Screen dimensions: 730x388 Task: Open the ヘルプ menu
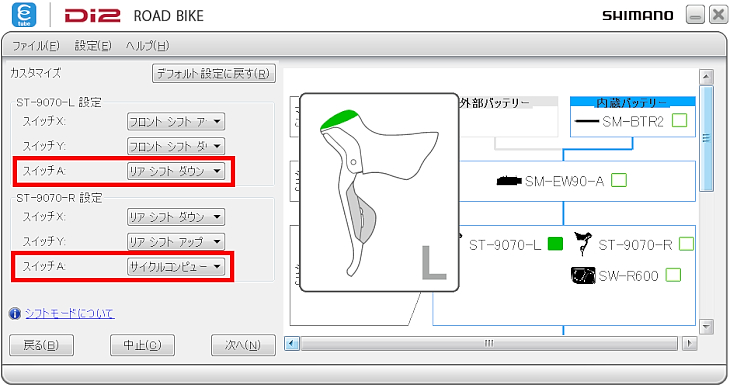pyautogui.click(x=148, y=46)
